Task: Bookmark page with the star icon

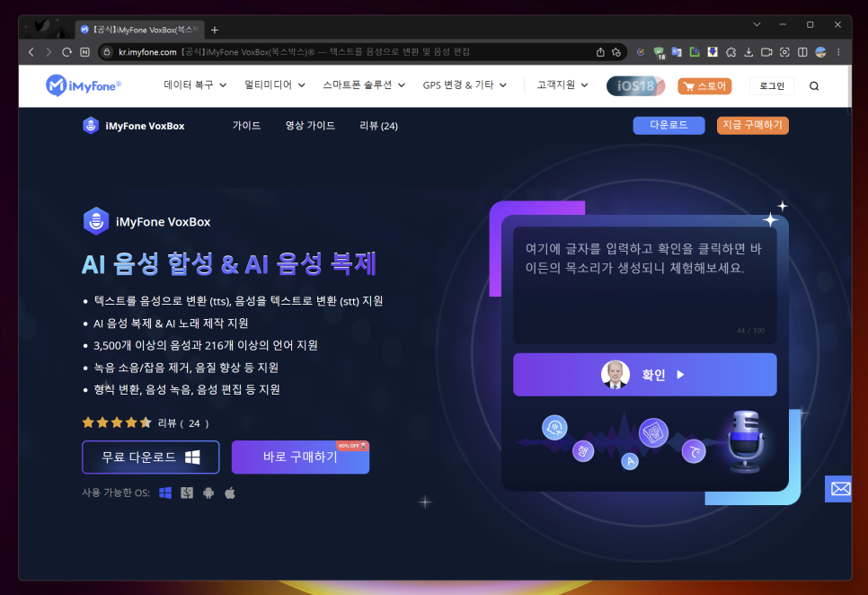Action: tap(616, 52)
